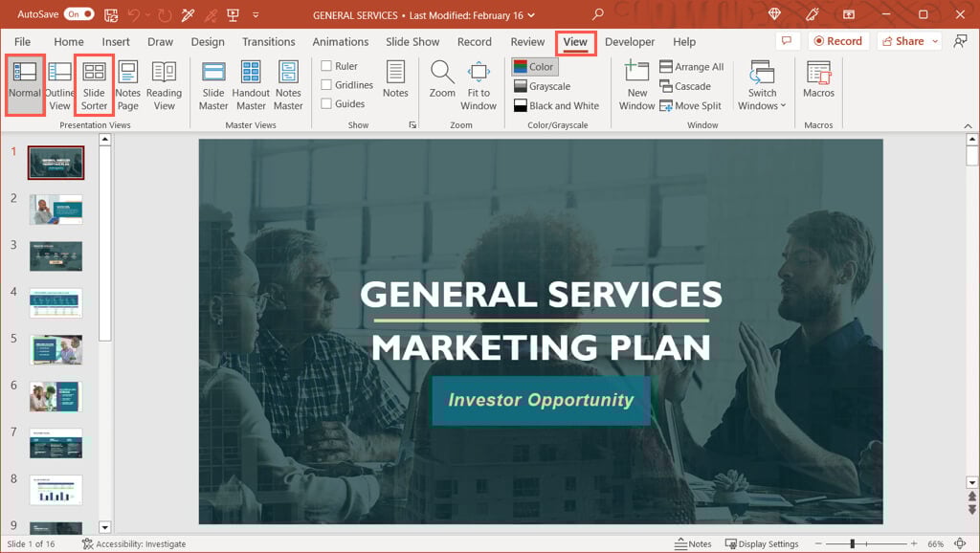
Task: Open Slide Sorter view
Action: pyautogui.click(x=95, y=86)
